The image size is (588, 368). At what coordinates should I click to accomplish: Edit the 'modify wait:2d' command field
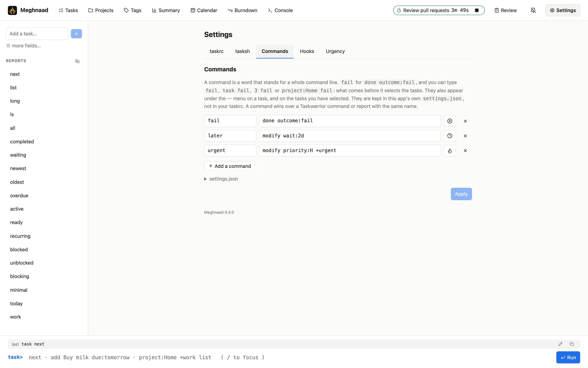click(350, 136)
